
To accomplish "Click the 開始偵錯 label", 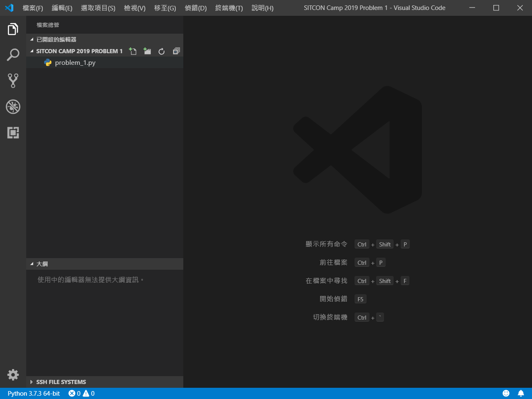I will click(x=333, y=299).
